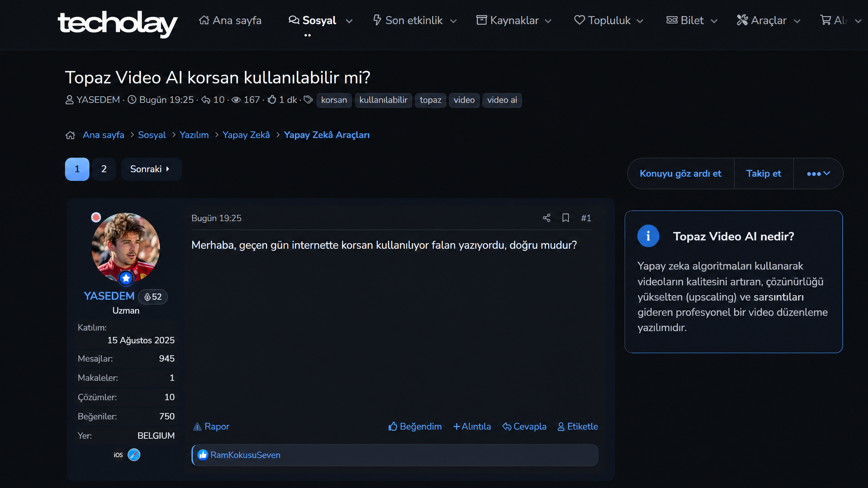Expand the Araçlar dropdown chevron
Screen dimensions: 868x488
click(797, 21)
